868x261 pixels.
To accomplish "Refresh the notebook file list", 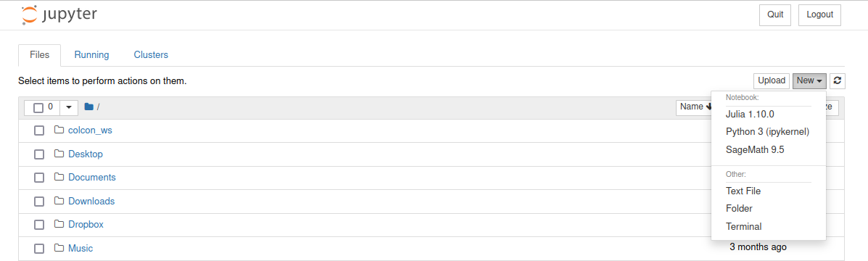I will [x=838, y=80].
